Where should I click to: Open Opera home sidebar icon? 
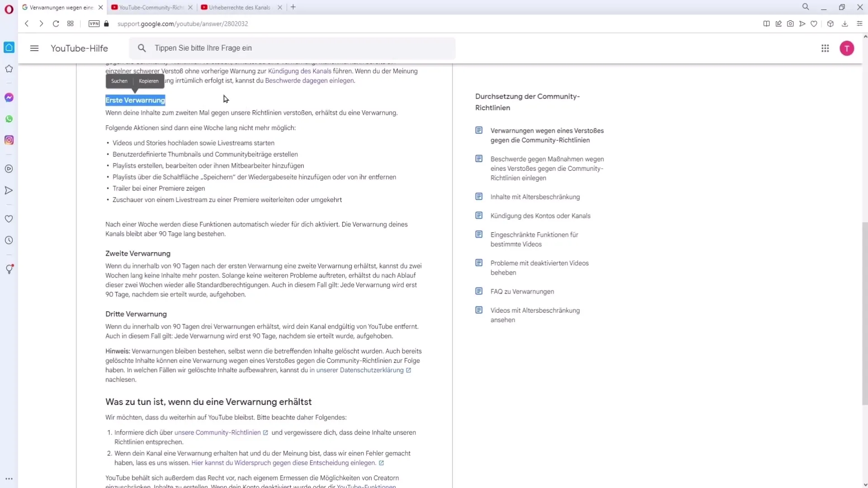(9, 47)
